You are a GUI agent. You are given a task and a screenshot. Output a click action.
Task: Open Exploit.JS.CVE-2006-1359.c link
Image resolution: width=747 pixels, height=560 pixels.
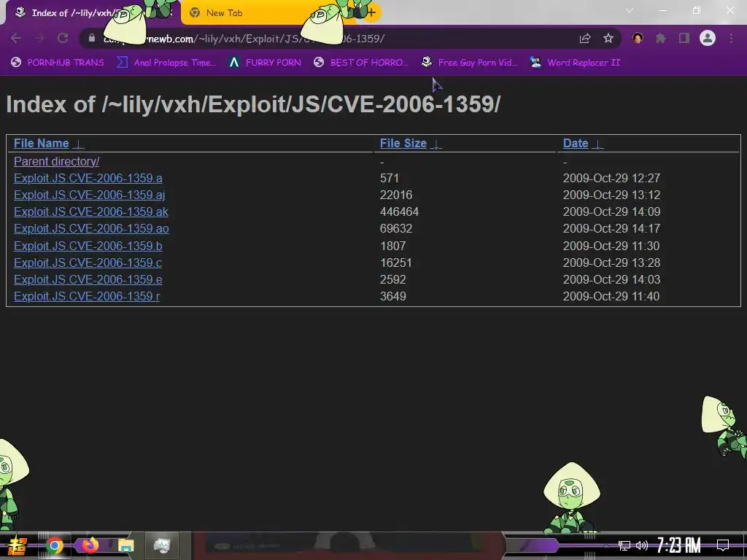[88, 262]
